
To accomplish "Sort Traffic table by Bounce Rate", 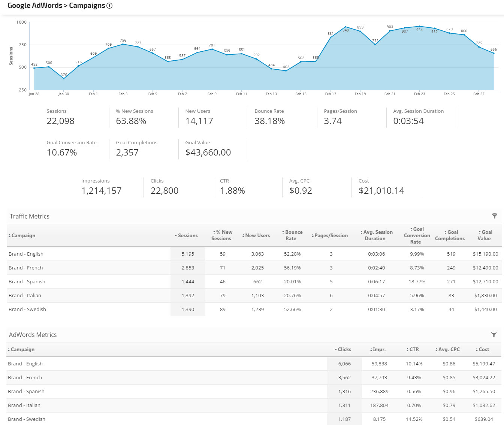I will 292,235.
